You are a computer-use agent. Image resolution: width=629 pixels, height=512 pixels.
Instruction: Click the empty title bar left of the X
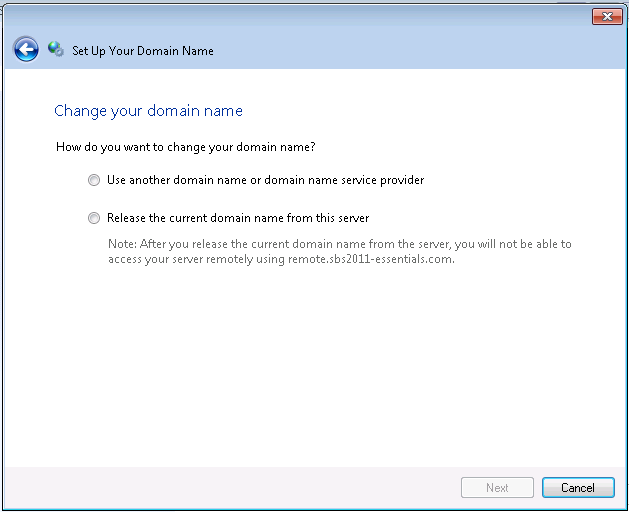tap(300, 15)
